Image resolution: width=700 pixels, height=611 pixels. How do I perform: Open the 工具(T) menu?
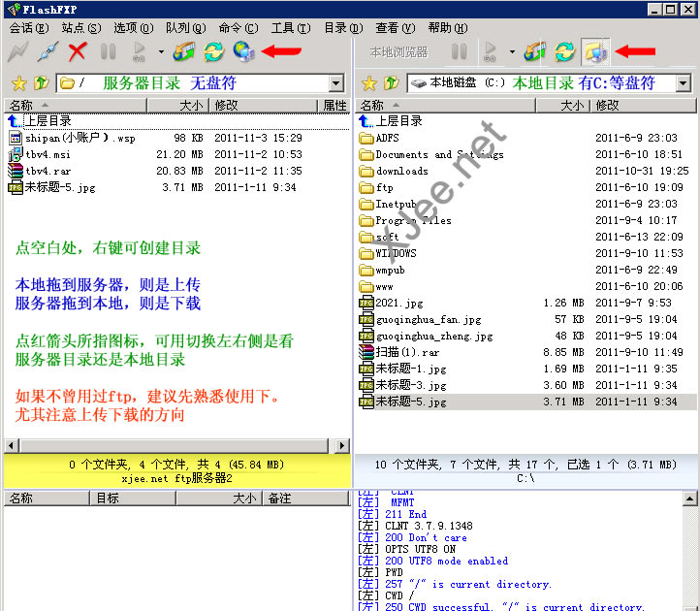pyautogui.click(x=291, y=28)
